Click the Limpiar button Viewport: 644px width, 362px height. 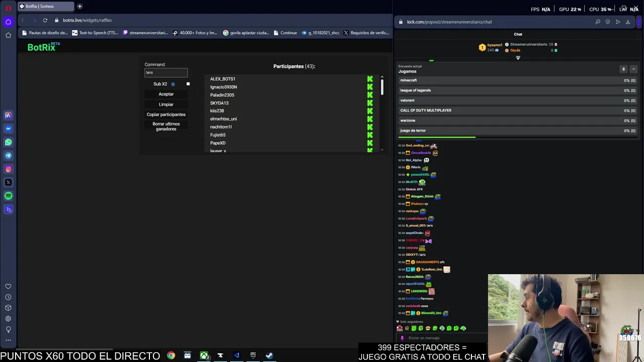tap(166, 105)
